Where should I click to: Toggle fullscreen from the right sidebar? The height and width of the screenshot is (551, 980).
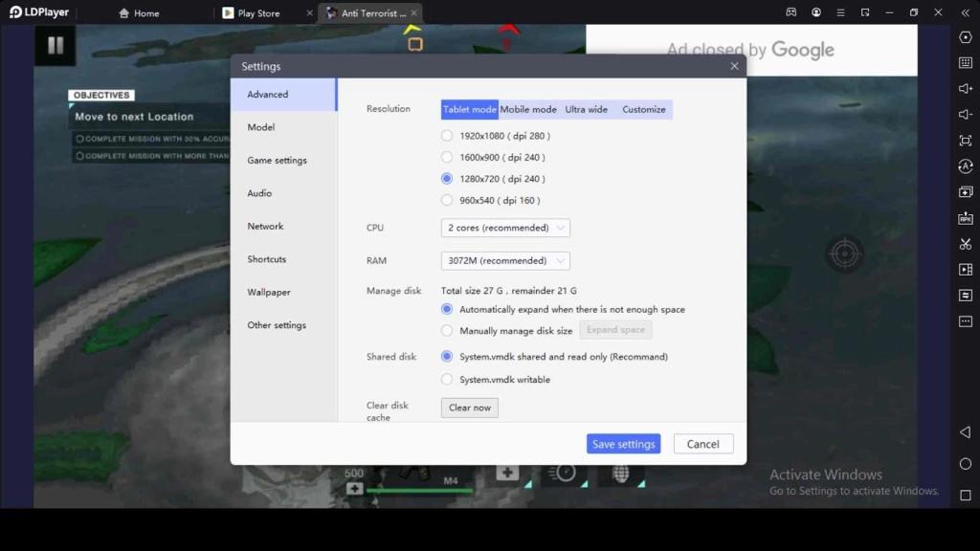(x=966, y=141)
